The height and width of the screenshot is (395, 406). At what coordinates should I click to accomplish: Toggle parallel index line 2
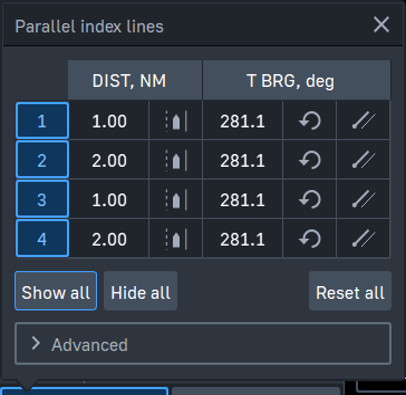click(42, 160)
